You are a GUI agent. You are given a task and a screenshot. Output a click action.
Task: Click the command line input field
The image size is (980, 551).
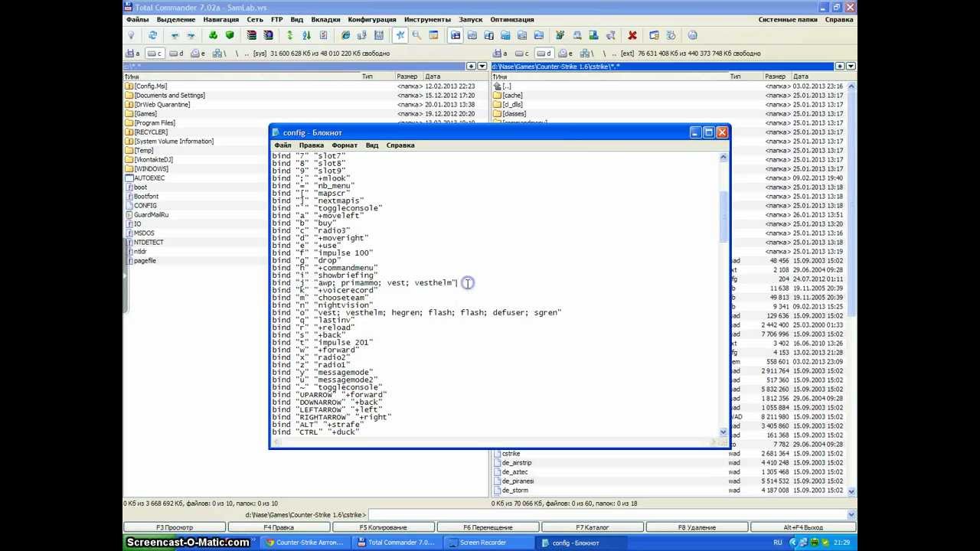[x=612, y=515]
